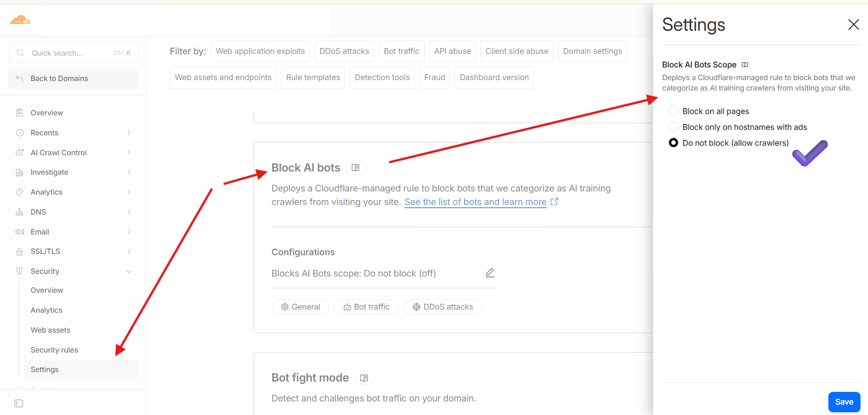The height and width of the screenshot is (415, 868).
Task: Select Do not block (allow crawlers)
Action: pyautogui.click(x=674, y=143)
